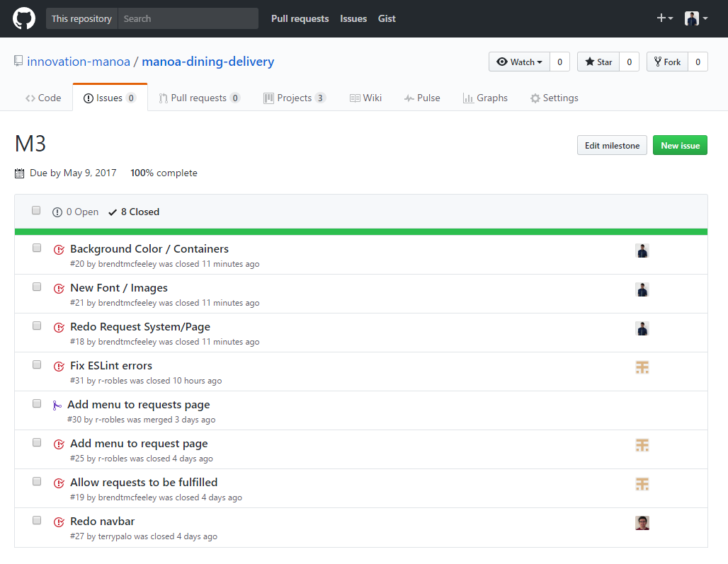
Task: Click the open issue icon beside 0 Open
Action: coord(57,212)
